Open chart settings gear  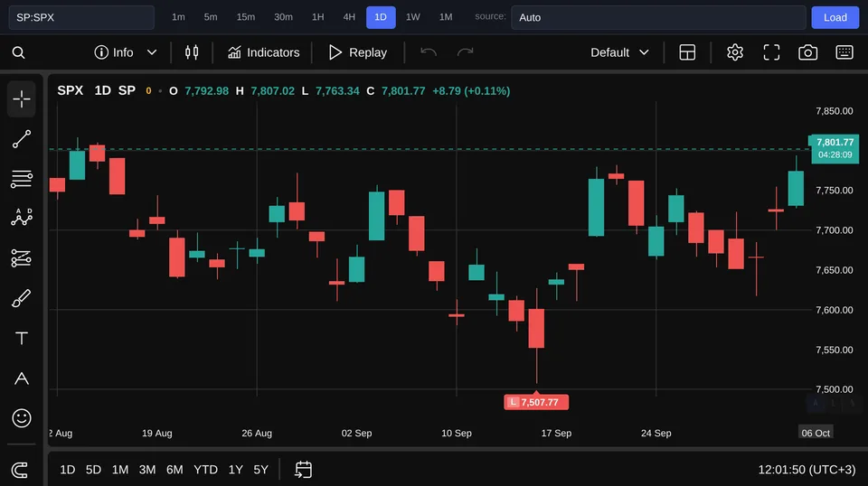pos(734,52)
